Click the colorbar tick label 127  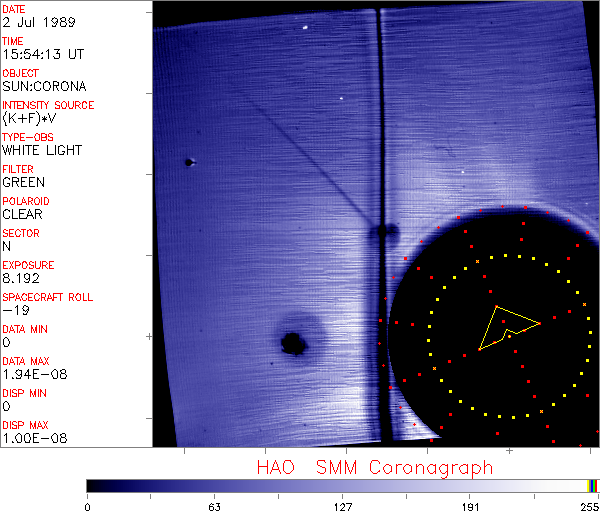(342, 505)
